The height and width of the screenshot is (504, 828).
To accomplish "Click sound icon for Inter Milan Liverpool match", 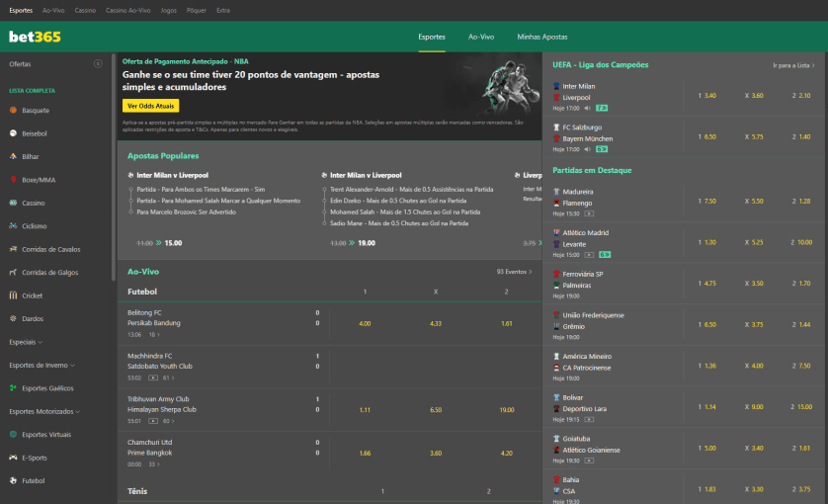I will 587,109.
